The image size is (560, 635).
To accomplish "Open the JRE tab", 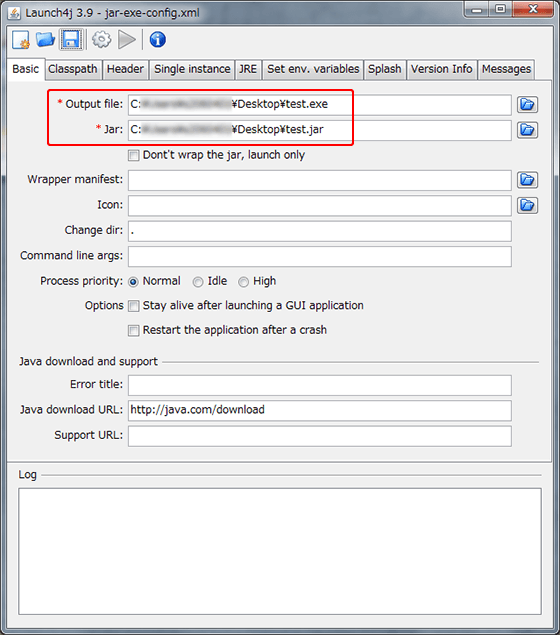I will click(x=248, y=69).
